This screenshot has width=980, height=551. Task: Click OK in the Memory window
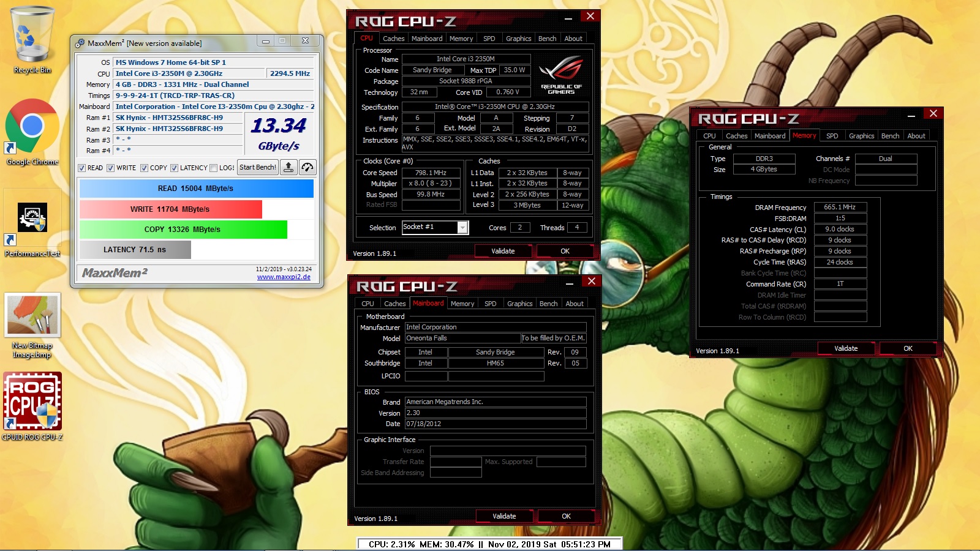coord(908,348)
